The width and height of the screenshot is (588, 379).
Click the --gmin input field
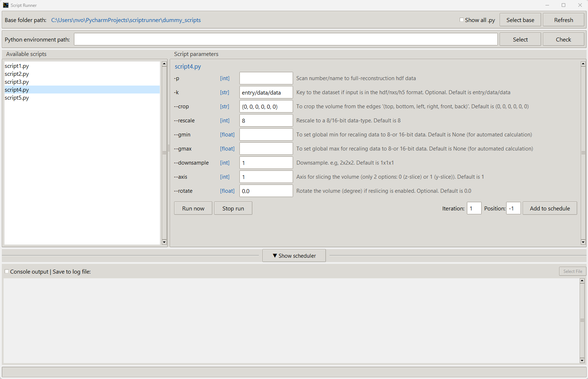click(266, 135)
